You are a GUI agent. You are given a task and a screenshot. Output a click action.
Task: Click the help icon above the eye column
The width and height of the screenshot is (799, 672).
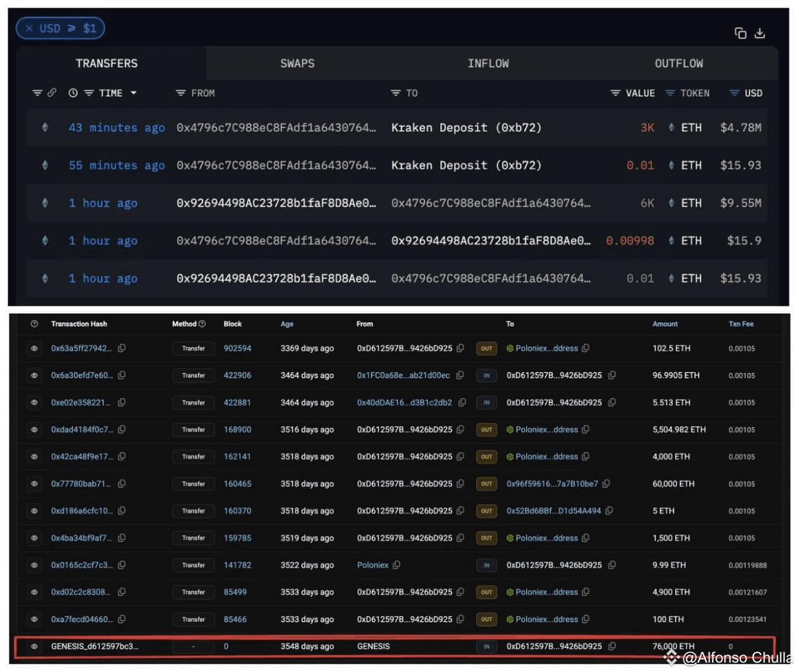click(34, 324)
